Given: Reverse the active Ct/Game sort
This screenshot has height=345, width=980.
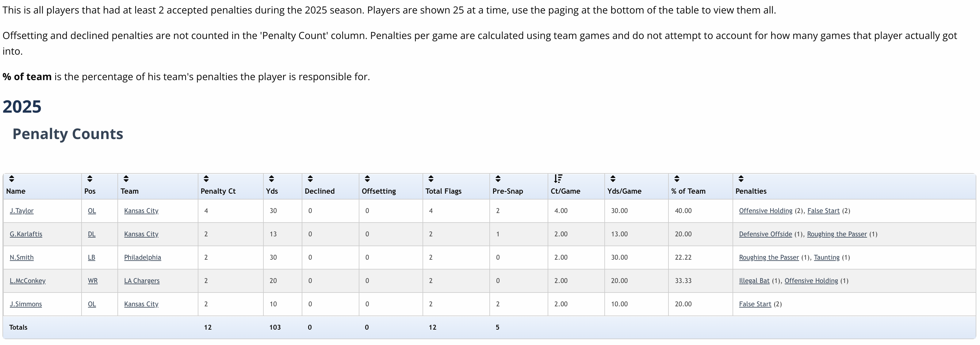Looking at the screenshot, I should pyautogui.click(x=558, y=179).
